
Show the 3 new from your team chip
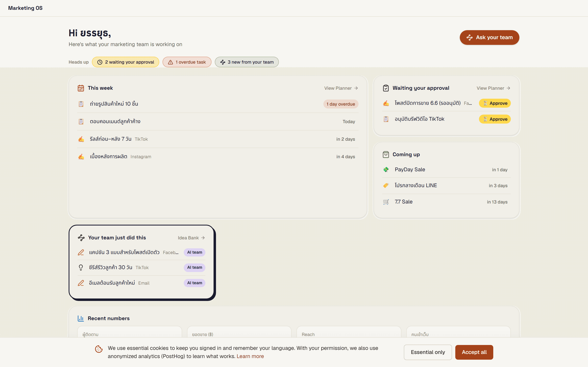pos(247,62)
